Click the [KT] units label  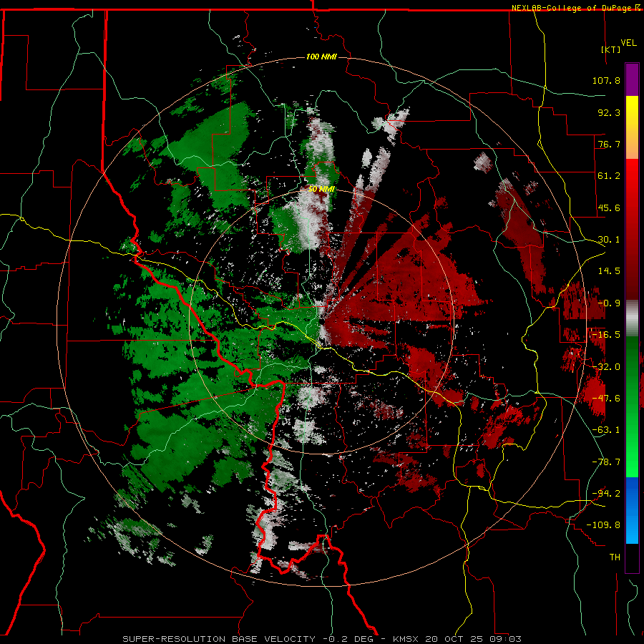(610, 49)
